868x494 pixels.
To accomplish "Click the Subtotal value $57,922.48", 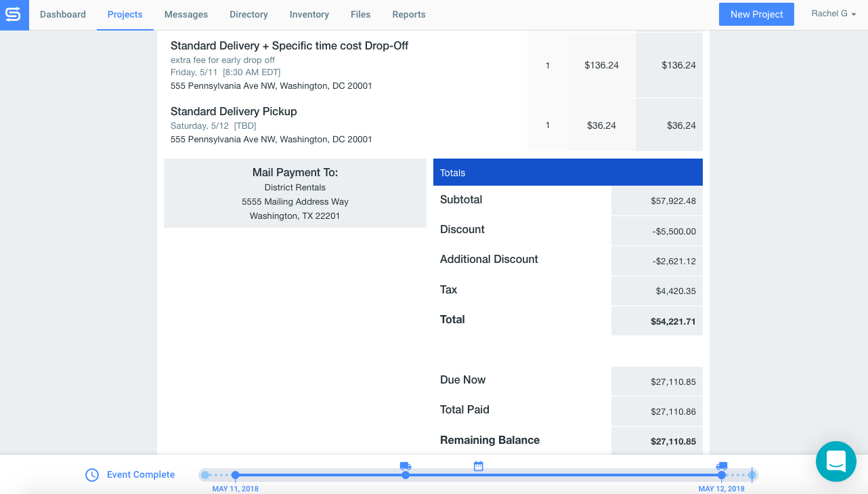I will [673, 201].
